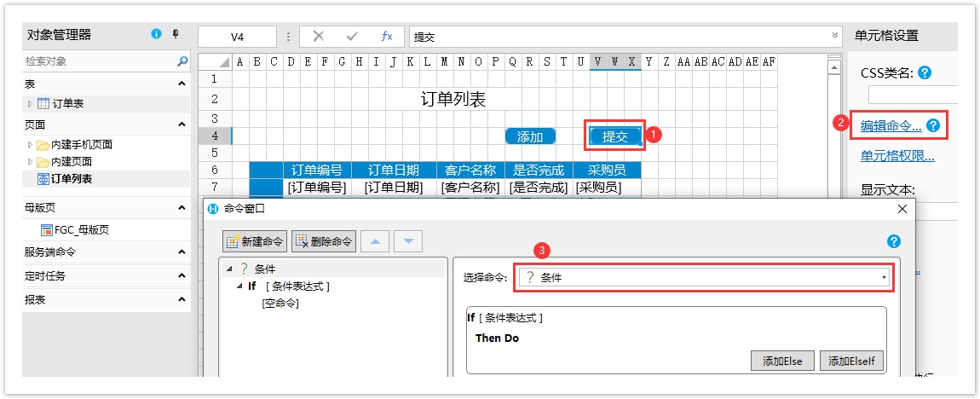This screenshot has height=399, width=980.
Task: Select FGC_母版页 in master pages
Action: (x=81, y=229)
